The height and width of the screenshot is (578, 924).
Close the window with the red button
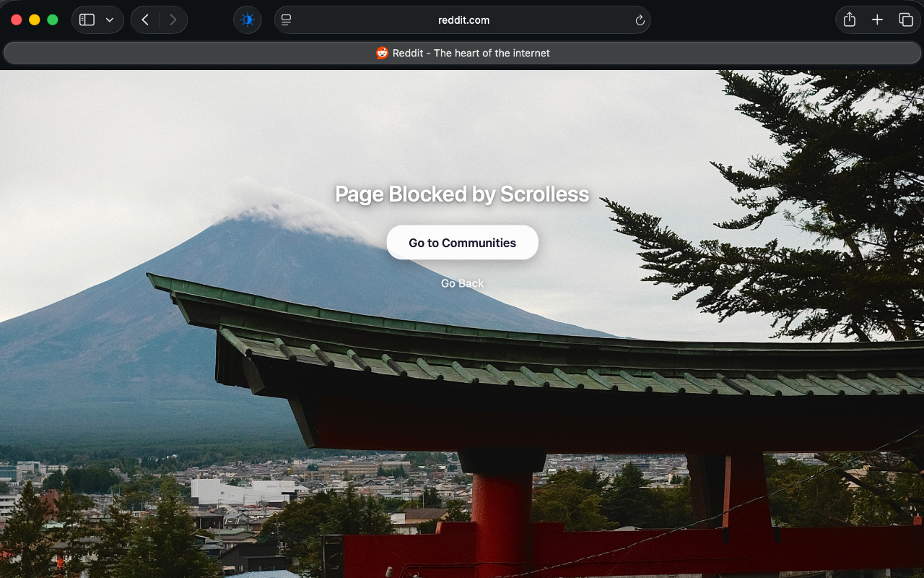coord(16,20)
